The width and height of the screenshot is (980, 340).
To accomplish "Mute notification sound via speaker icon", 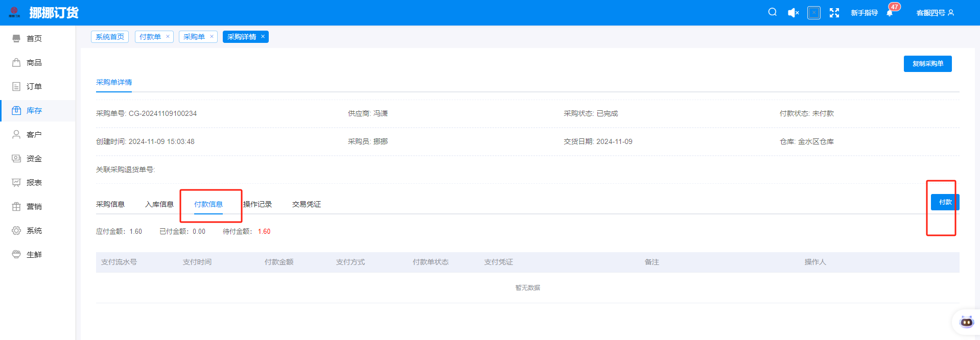I will pyautogui.click(x=793, y=13).
